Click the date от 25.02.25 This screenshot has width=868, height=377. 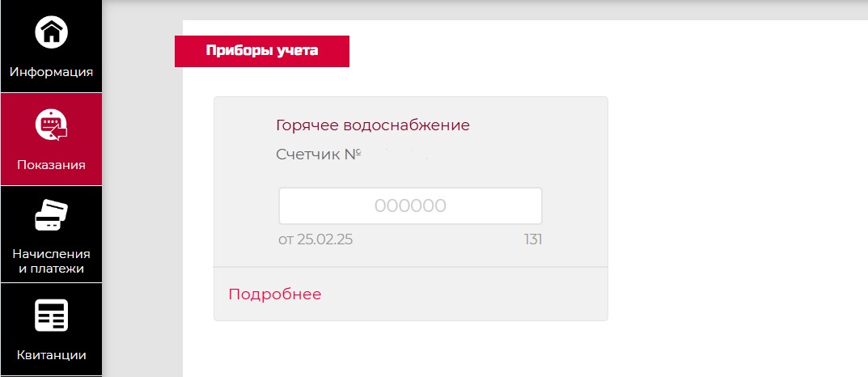tap(315, 239)
